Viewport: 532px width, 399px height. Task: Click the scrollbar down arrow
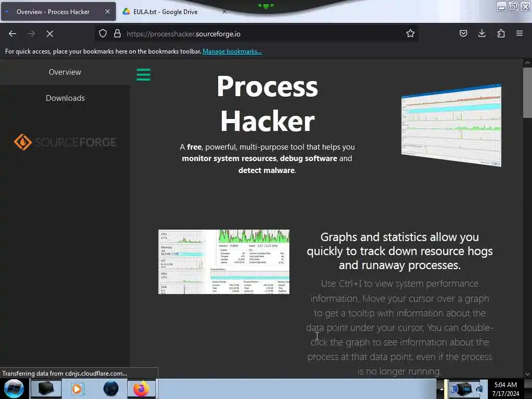[x=527, y=374]
